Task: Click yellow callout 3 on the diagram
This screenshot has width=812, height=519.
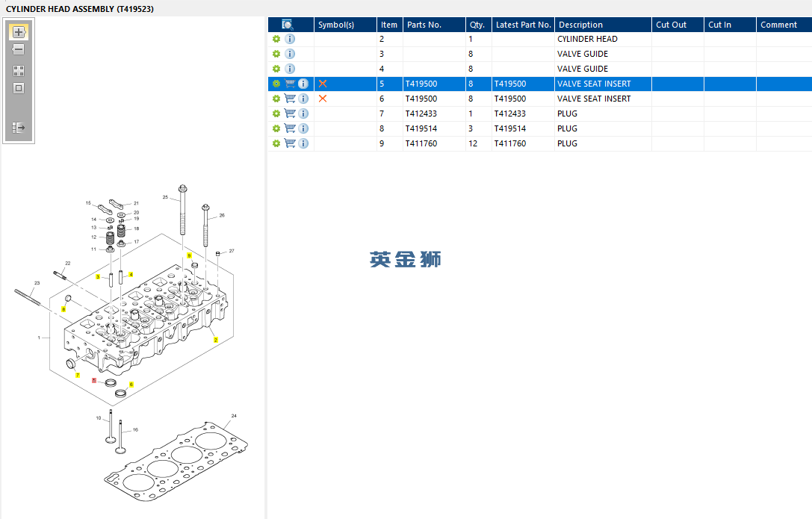Action: click(98, 277)
